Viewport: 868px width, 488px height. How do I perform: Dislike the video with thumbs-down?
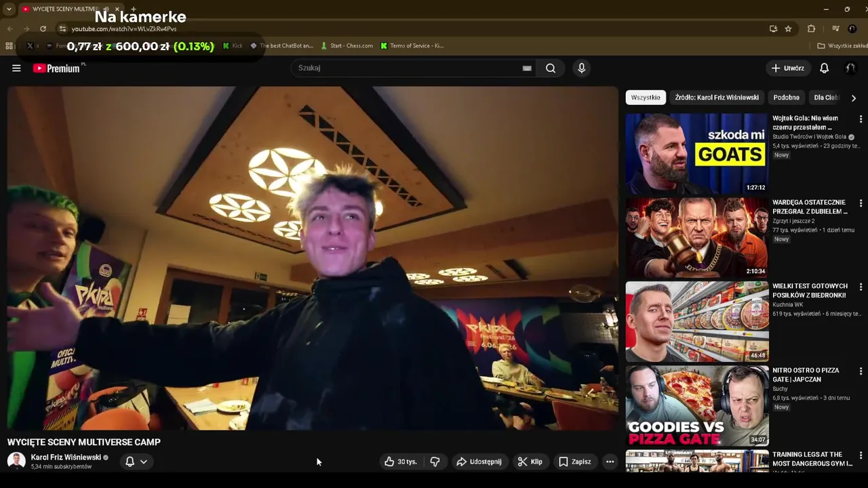[435, 462]
